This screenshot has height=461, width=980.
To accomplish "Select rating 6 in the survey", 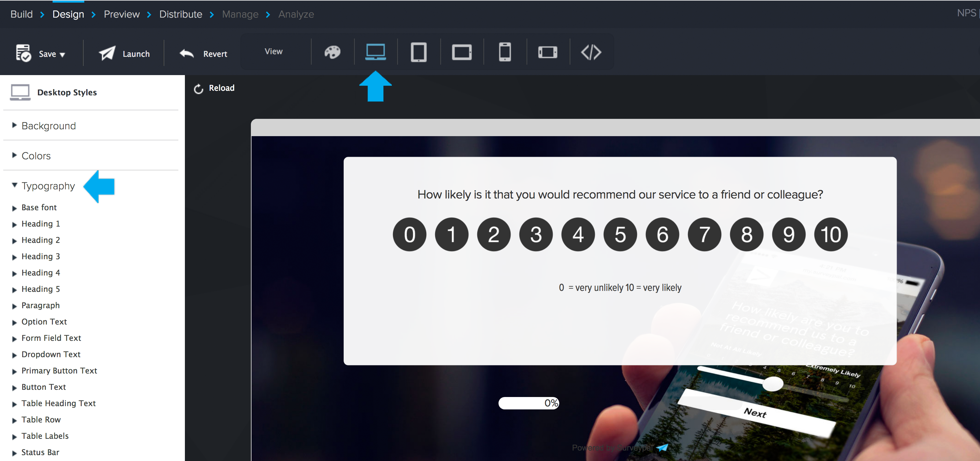I will click(662, 234).
